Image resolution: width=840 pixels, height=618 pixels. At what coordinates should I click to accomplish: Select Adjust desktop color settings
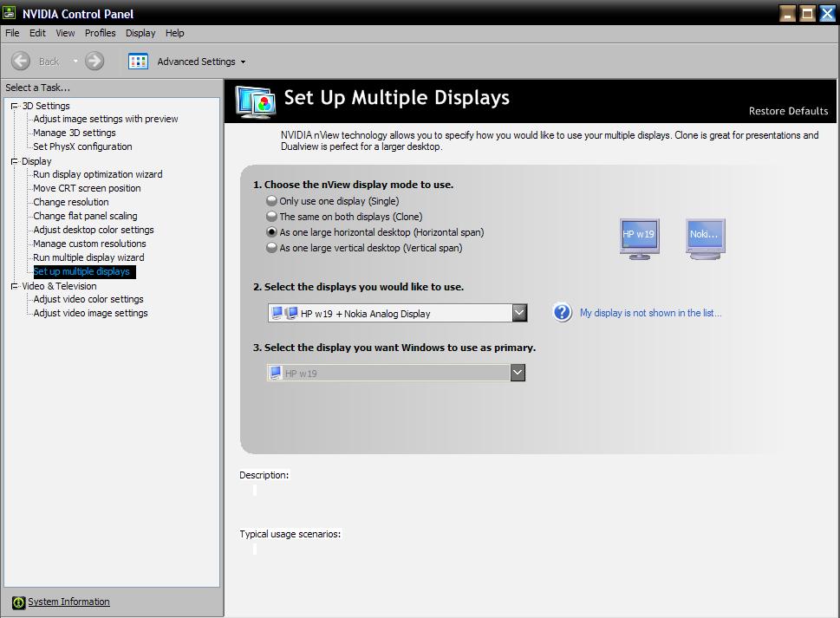point(94,231)
